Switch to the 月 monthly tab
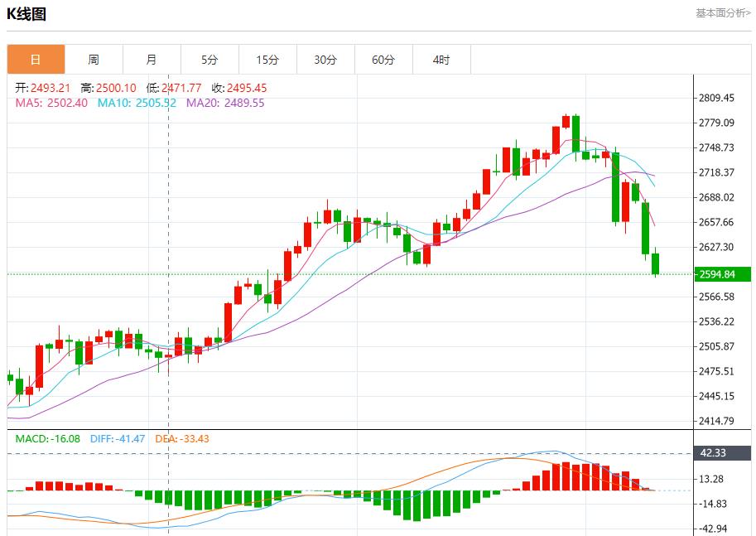756x536 pixels. coord(152,60)
